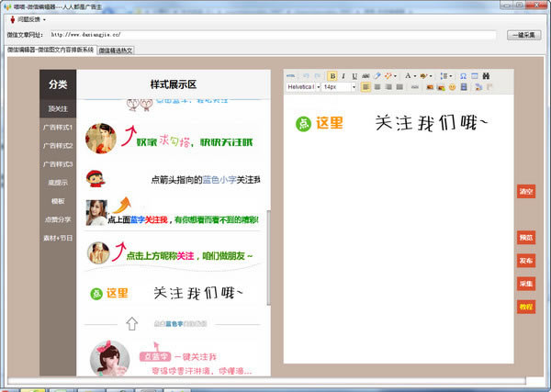Insert special character with omega icon
The width and height of the screenshot is (551, 392).
tap(463, 75)
